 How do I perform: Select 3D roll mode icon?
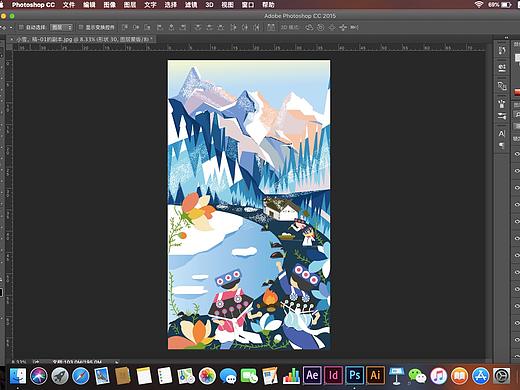[320, 27]
